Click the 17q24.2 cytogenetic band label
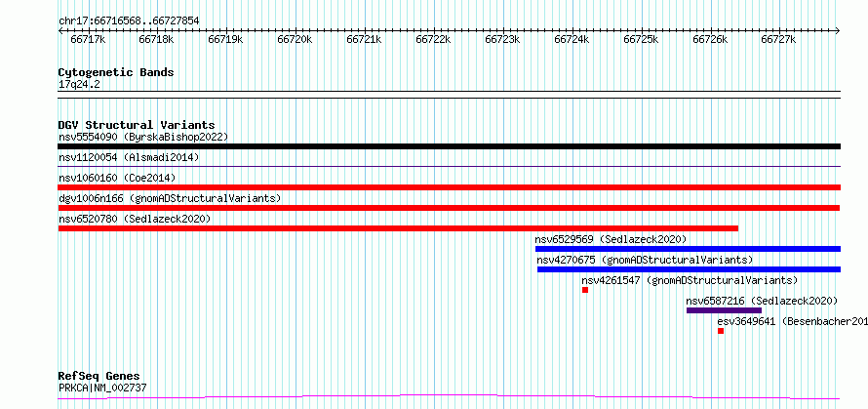Screen dimensions: 868x409 click(x=79, y=85)
